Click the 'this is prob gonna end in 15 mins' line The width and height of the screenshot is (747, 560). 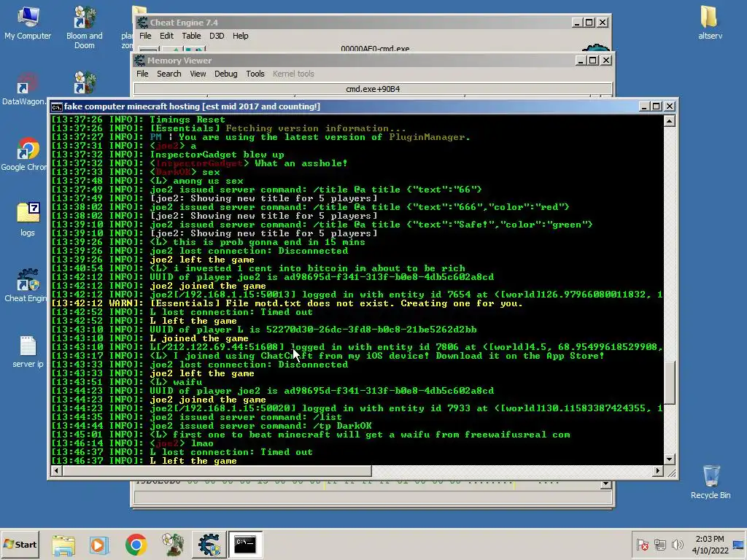[258, 242]
